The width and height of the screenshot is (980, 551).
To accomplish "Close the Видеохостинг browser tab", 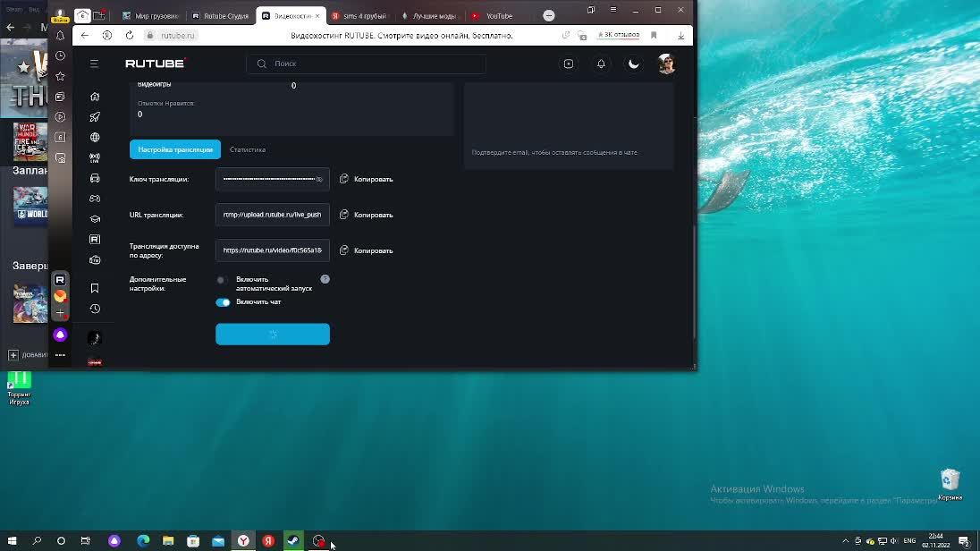I will (x=317, y=15).
